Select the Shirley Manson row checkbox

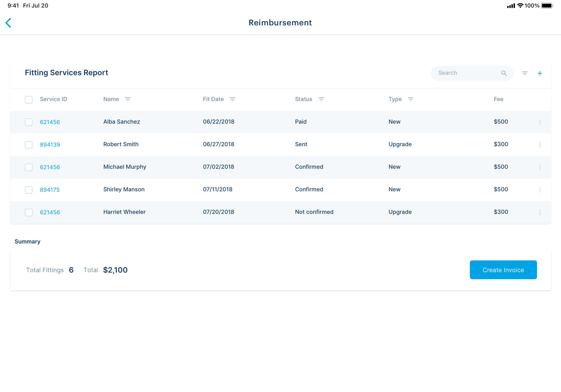click(29, 190)
